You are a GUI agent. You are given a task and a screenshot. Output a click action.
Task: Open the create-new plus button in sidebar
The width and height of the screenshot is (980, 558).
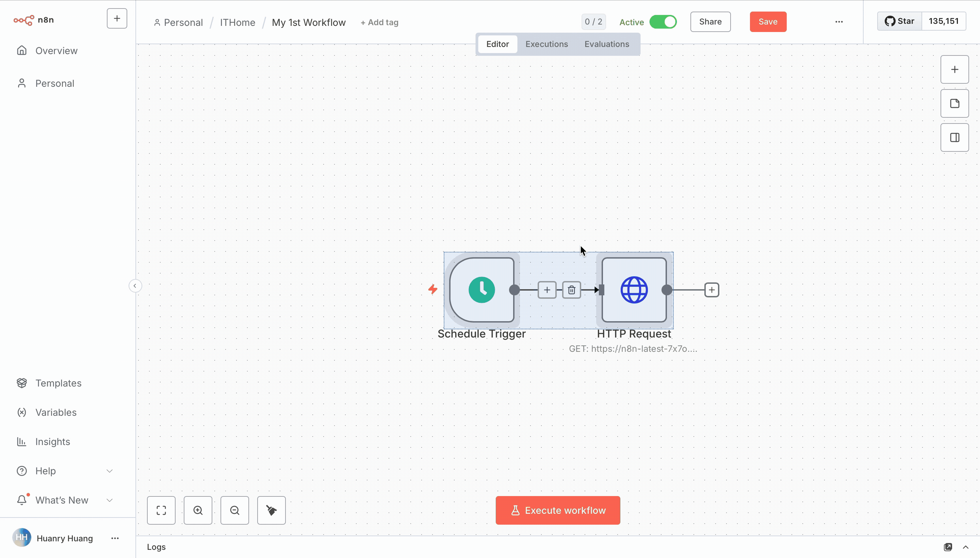[x=117, y=18]
